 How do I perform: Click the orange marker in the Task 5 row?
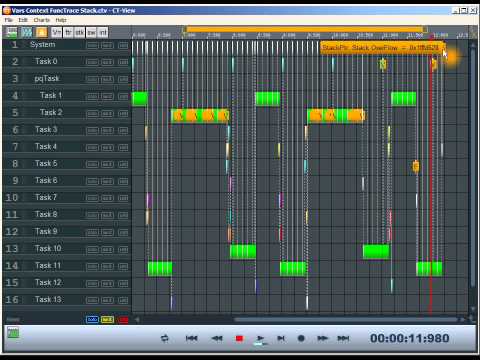pyautogui.click(x=416, y=166)
